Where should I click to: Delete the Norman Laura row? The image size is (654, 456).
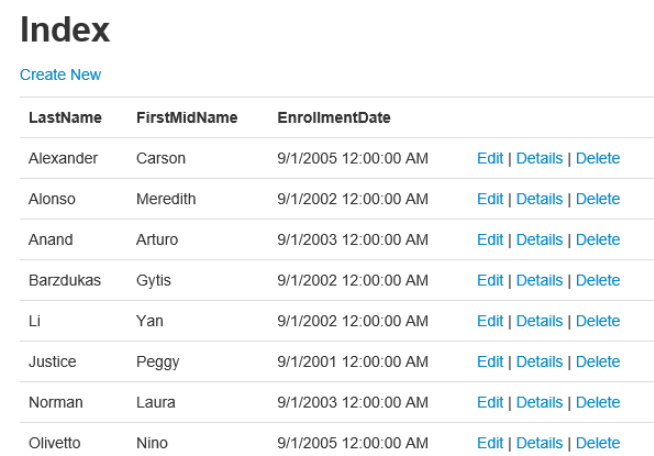pyautogui.click(x=597, y=402)
